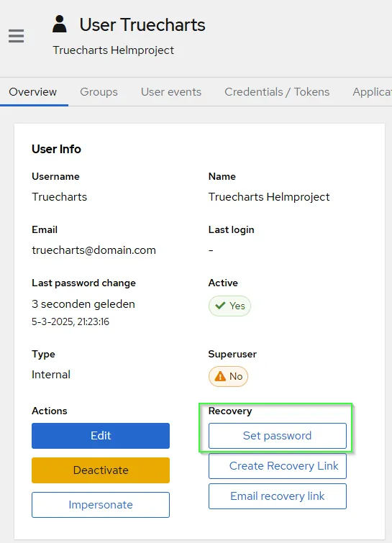Open the User events tab
This screenshot has width=392, height=543.
click(x=171, y=92)
